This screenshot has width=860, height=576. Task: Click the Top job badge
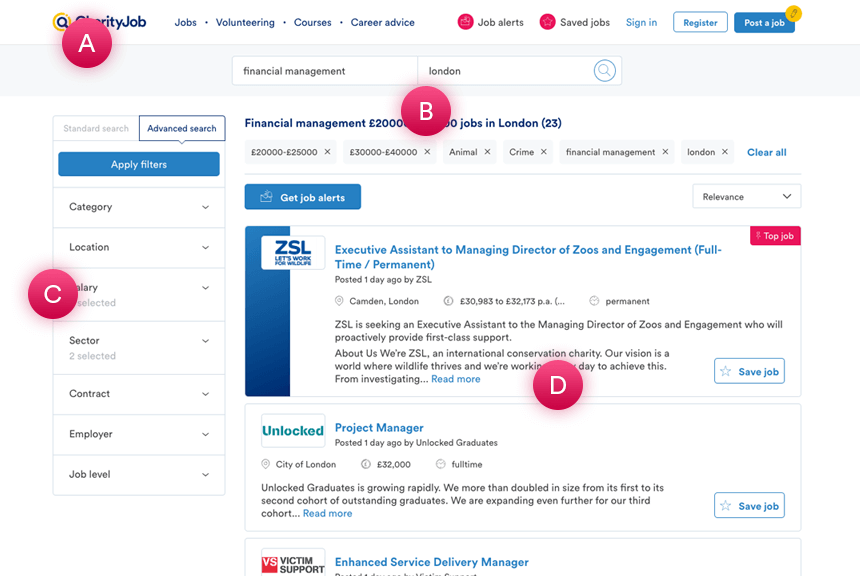pos(775,236)
